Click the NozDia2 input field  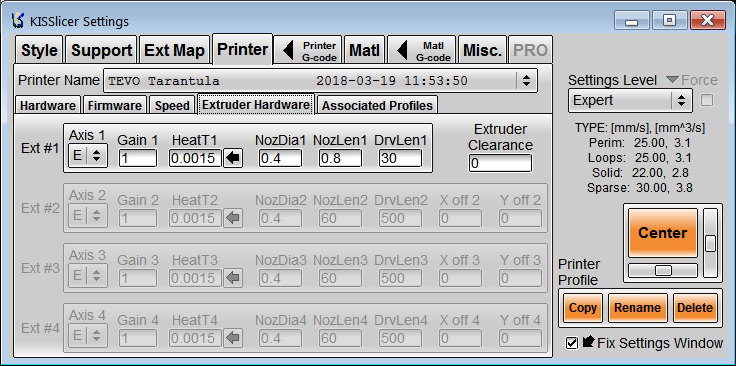pyautogui.click(x=280, y=218)
